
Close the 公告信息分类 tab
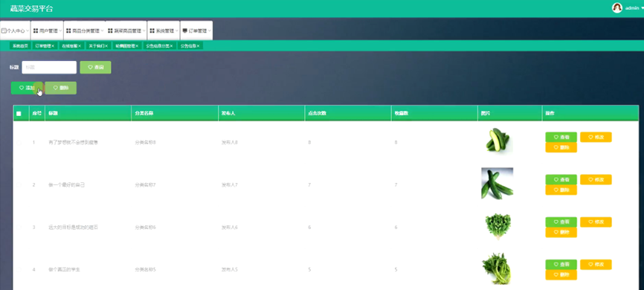(172, 46)
